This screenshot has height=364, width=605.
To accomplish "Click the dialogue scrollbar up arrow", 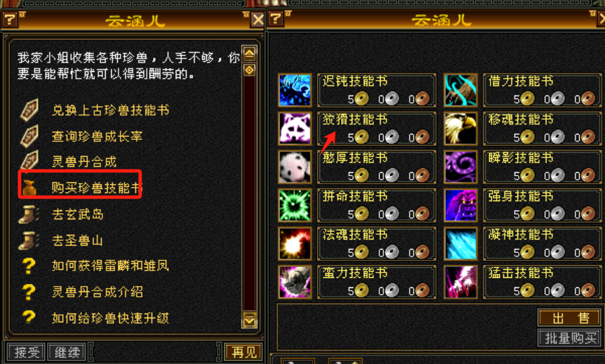I will pyautogui.click(x=249, y=53).
